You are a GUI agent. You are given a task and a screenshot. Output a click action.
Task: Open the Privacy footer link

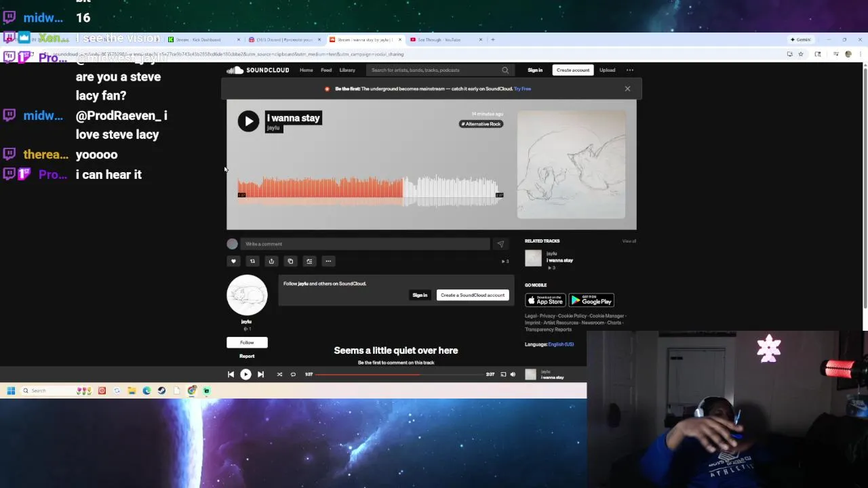(x=547, y=316)
